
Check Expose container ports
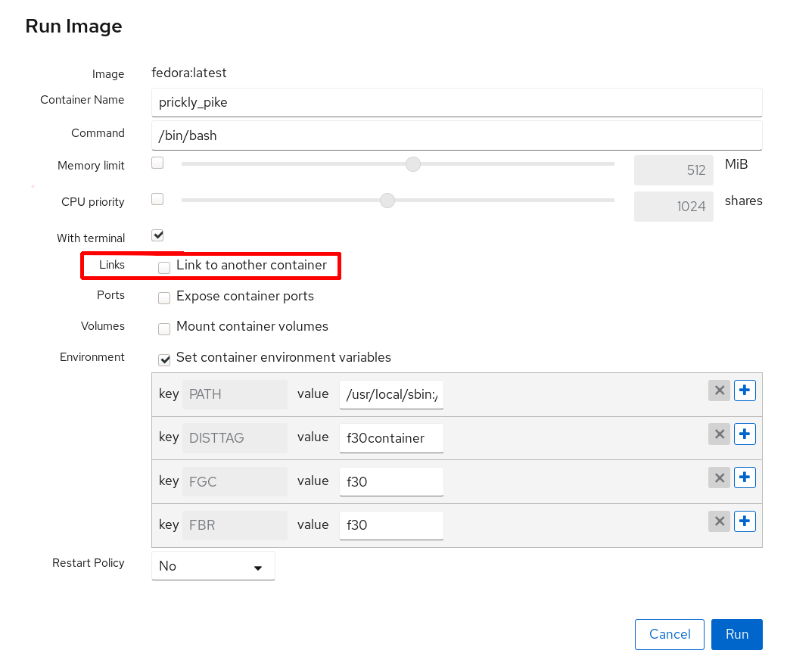164,297
